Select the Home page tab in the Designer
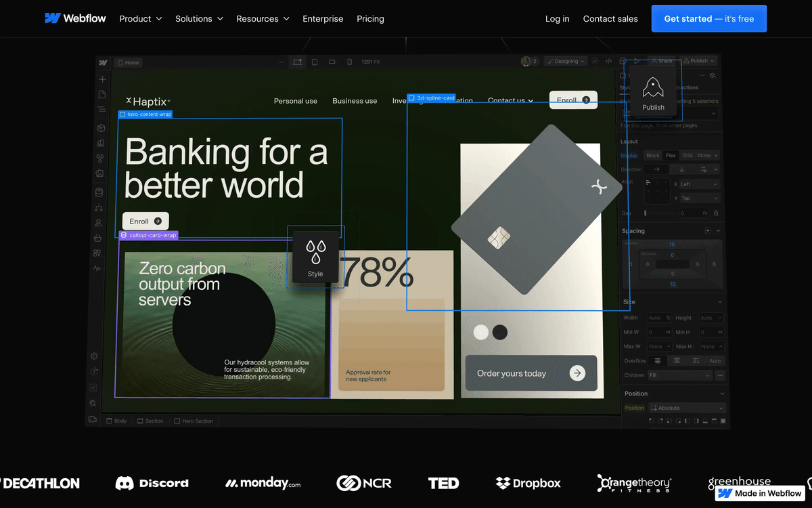 (x=127, y=62)
